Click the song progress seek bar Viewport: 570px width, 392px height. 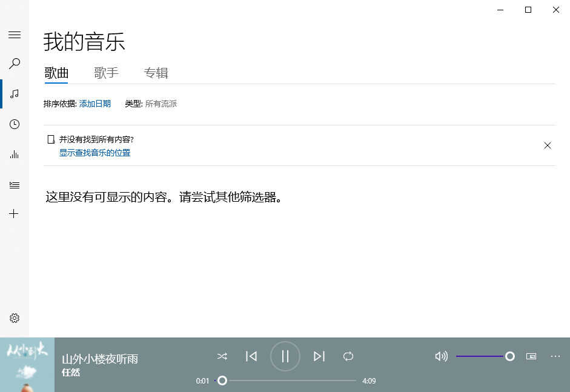tap(285, 380)
